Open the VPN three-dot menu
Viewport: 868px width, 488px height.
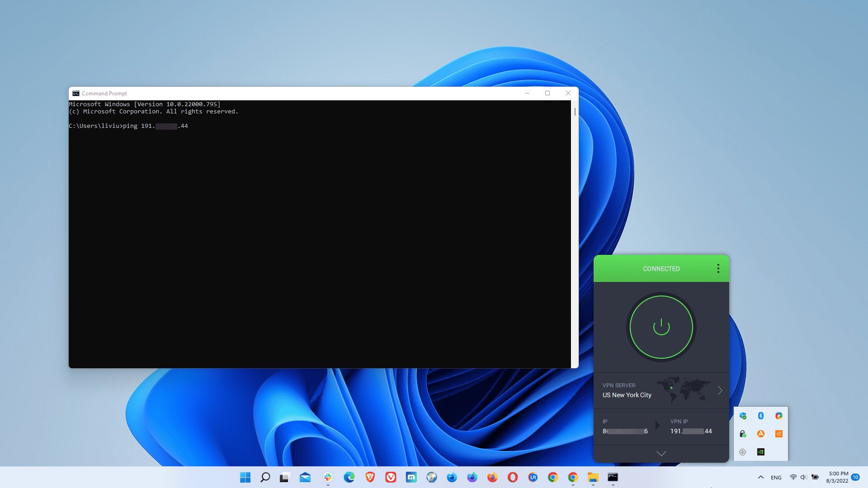click(x=718, y=268)
